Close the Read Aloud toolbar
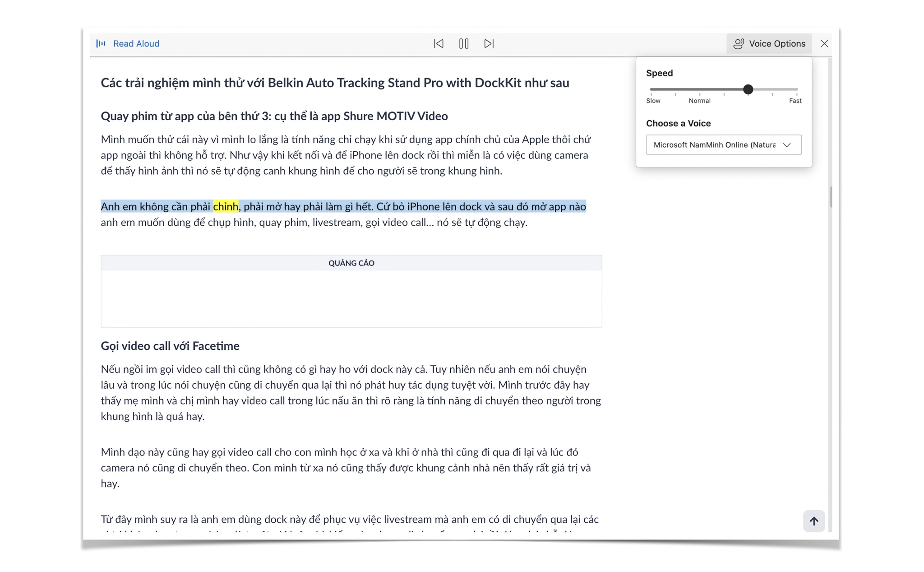 (824, 43)
